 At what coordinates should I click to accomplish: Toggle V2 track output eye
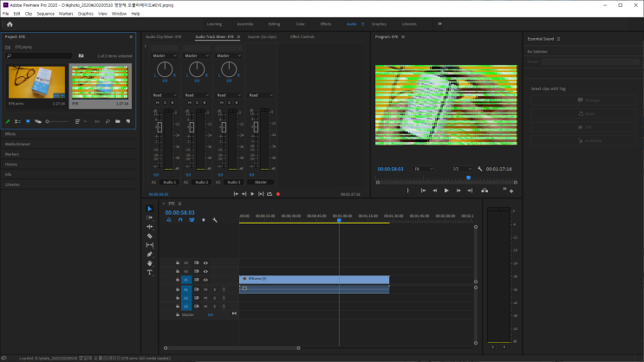(205, 271)
